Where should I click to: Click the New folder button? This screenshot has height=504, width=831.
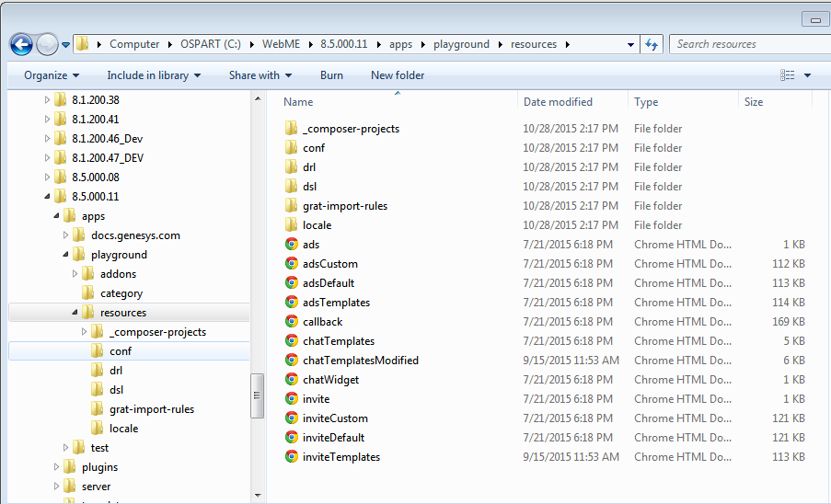point(398,75)
